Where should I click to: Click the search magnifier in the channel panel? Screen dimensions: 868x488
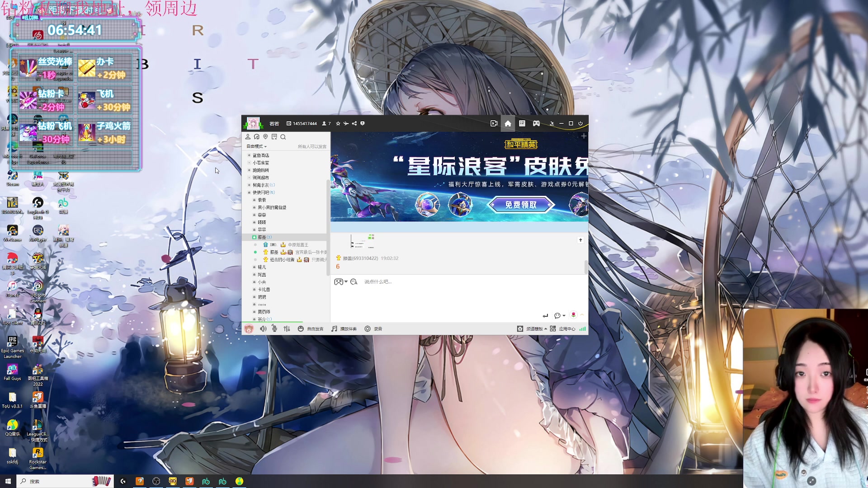(283, 137)
